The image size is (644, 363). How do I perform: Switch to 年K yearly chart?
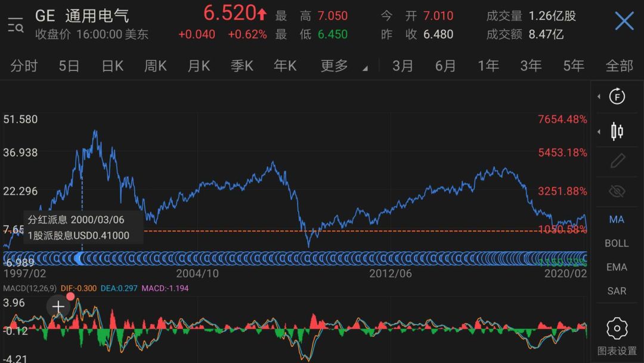(284, 66)
